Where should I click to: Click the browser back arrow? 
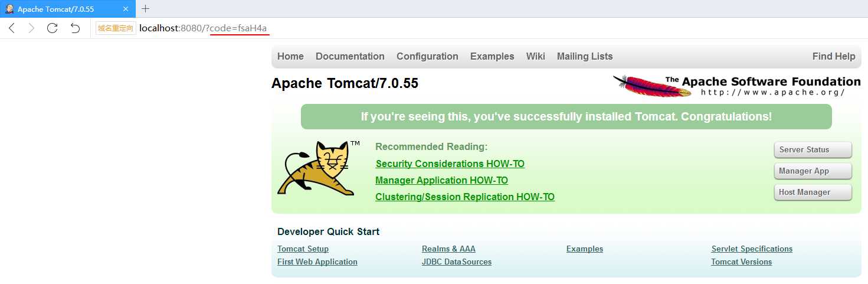12,28
